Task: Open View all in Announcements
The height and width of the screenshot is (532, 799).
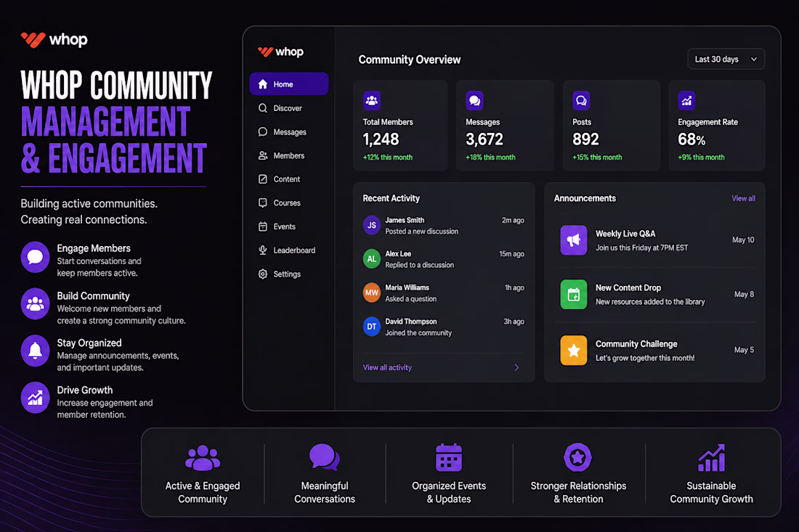Action: [744, 199]
